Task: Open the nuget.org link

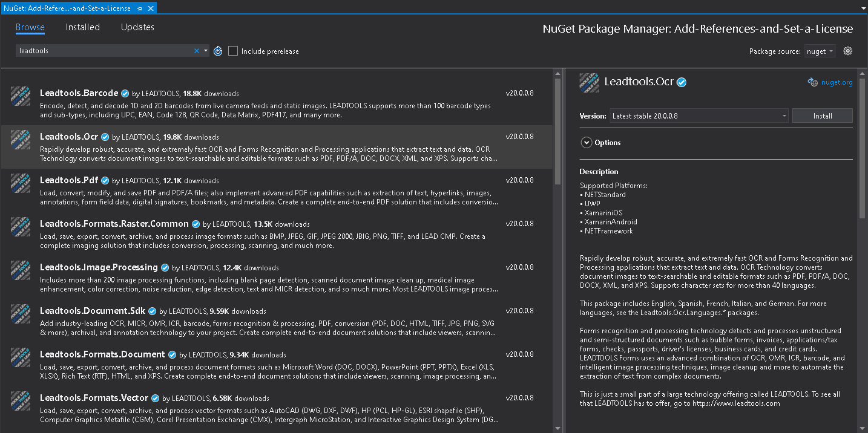Action: click(x=837, y=83)
